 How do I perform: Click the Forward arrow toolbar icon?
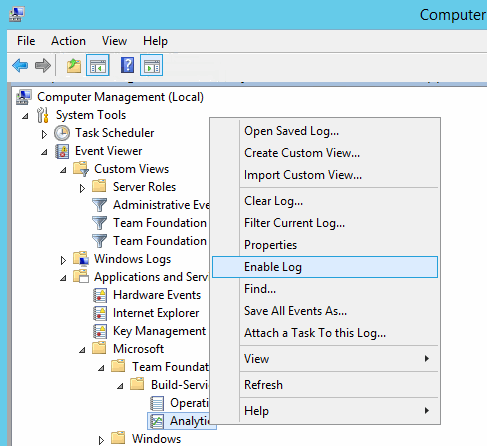(x=43, y=65)
